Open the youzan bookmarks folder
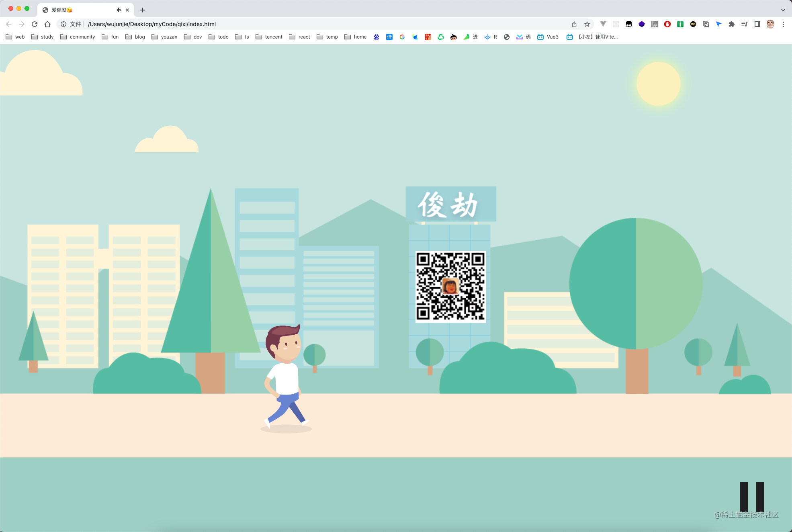The height and width of the screenshot is (532, 792). point(164,37)
